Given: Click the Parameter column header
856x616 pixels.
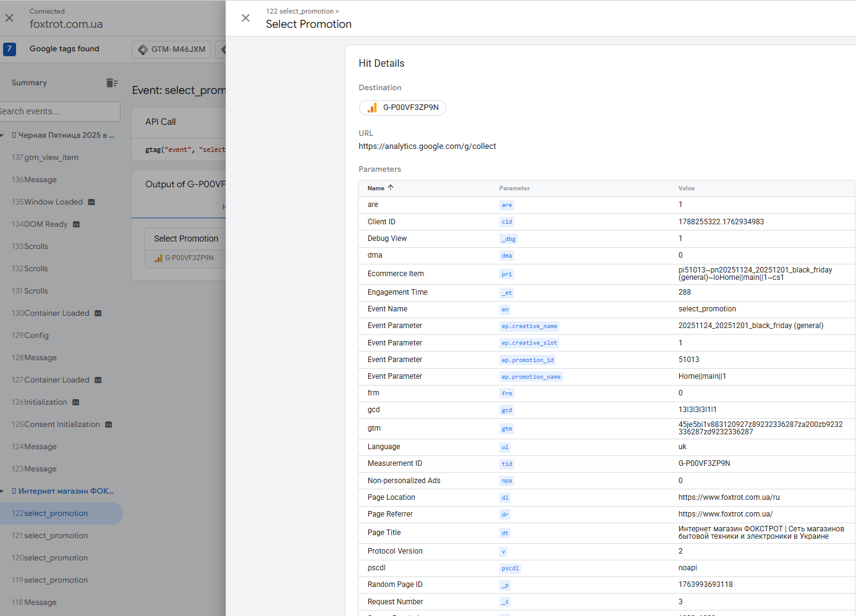Looking at the screenshot, I should pos(514,188).
